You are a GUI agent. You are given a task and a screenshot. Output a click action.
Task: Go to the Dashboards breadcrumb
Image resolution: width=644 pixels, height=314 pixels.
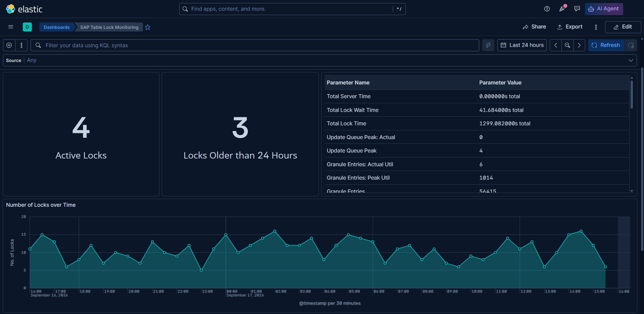57,27
